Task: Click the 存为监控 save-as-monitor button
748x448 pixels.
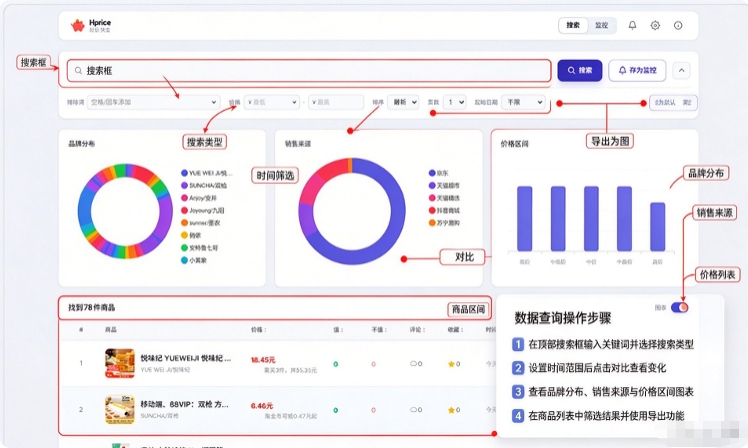Action: pyautogui.click(x=637, y=70)
